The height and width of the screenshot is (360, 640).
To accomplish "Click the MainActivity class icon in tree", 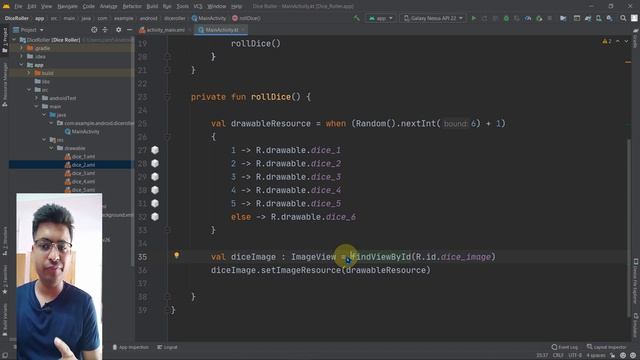I will pyautogui.click(x=68, y=131).
